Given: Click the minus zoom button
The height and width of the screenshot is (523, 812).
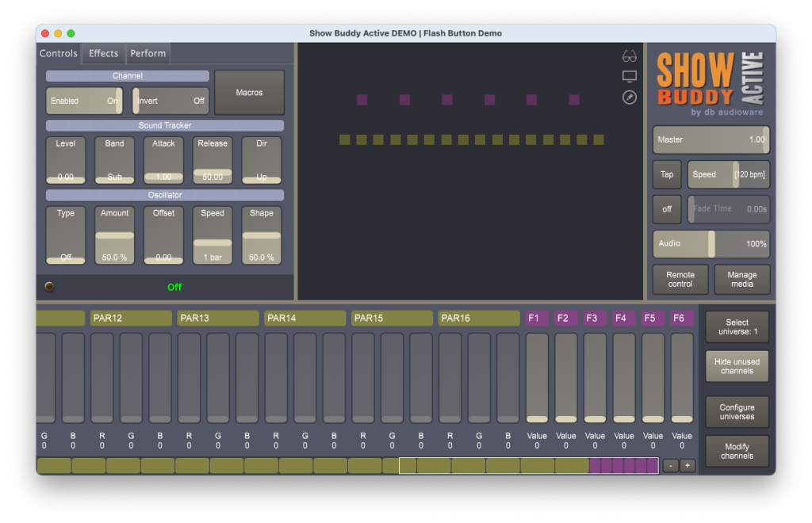Looking at the screenshot, I should point(670,466).
